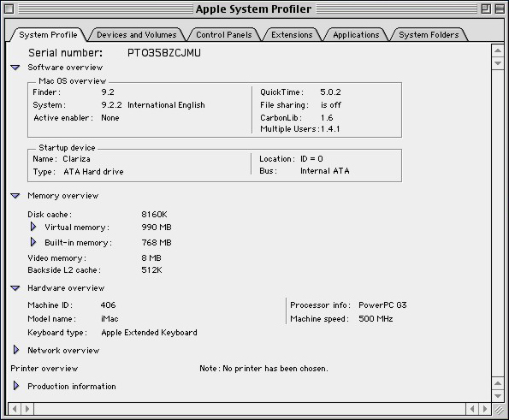Click the 'Mac OS overview' group label
This screenshot has height=420, width=509.
pos(73,81)
